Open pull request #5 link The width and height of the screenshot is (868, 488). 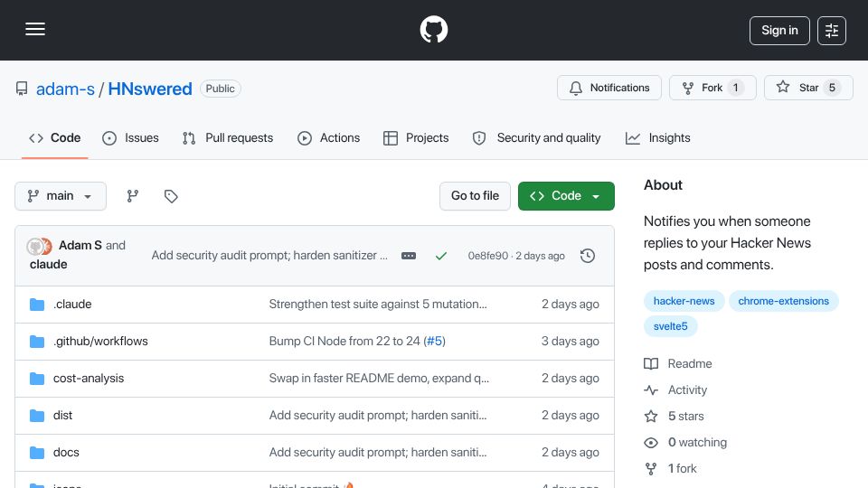tap(435, 342)
